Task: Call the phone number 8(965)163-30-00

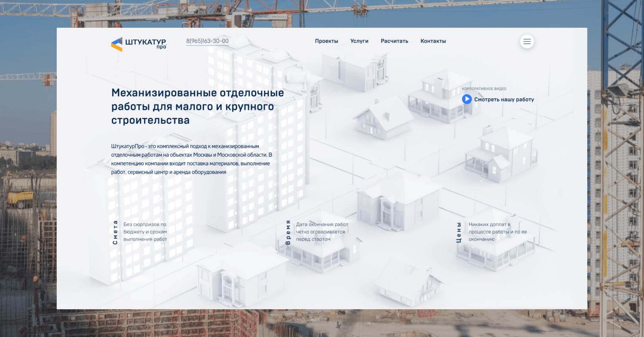Action: [x=207, y=41]
